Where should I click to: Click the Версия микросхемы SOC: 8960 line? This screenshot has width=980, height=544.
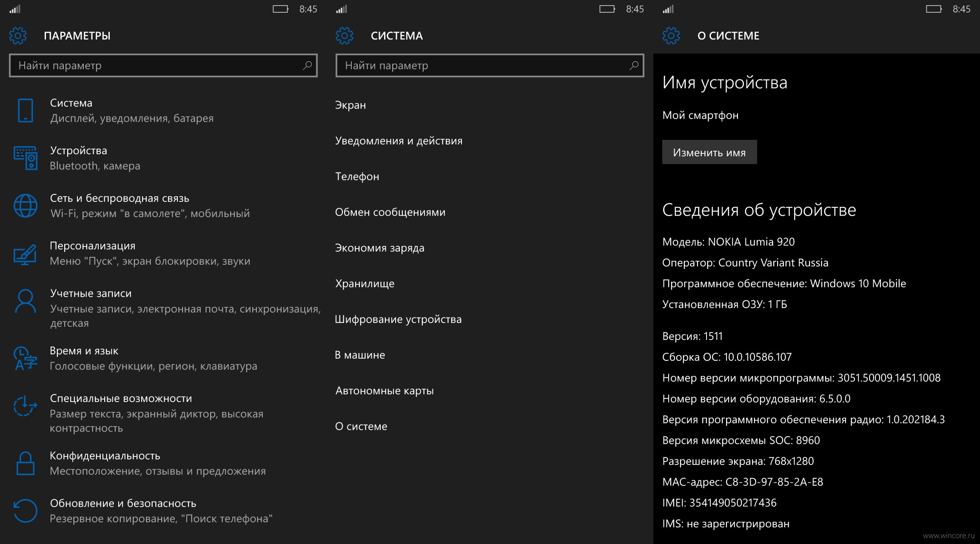point(741,440)
